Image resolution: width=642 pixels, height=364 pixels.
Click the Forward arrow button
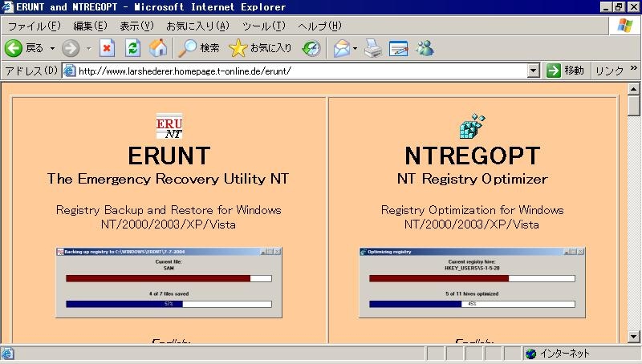[71, 49]
